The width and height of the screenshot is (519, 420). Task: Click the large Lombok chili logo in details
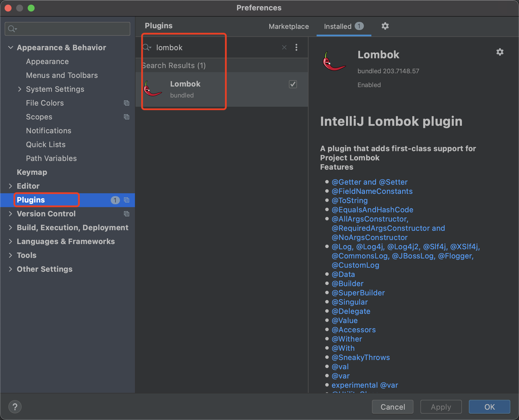coord(334,61)
